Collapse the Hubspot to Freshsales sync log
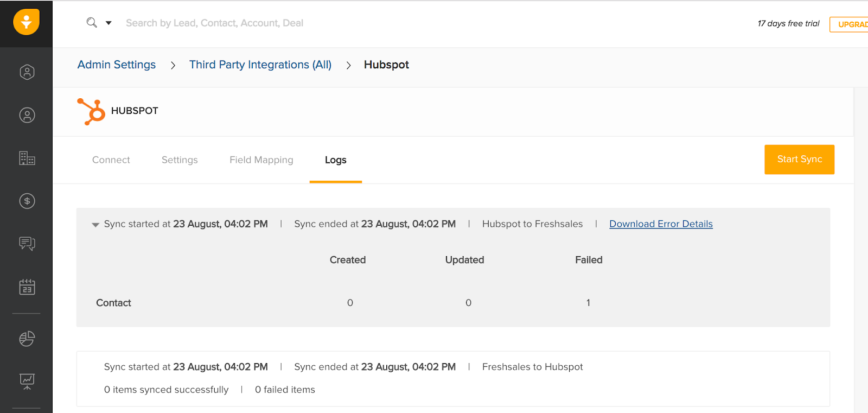The height and width of the screenshot is (413, 868). (x=95, y=225)
